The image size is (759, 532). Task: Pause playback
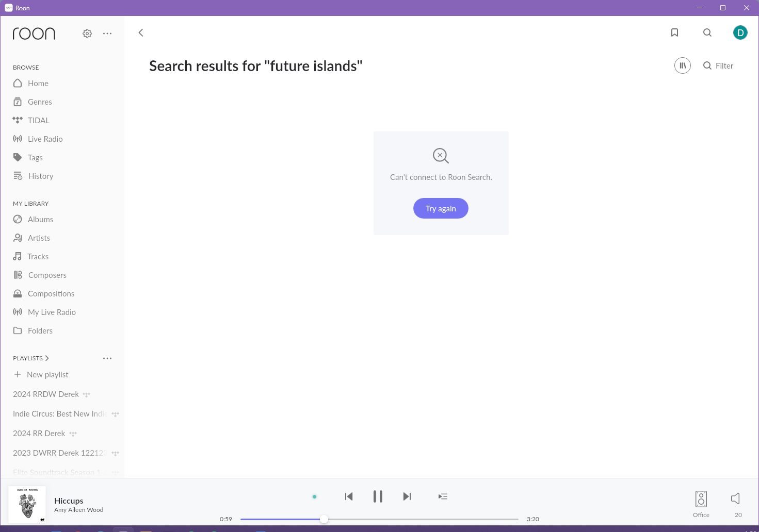[x=378, y=496]
